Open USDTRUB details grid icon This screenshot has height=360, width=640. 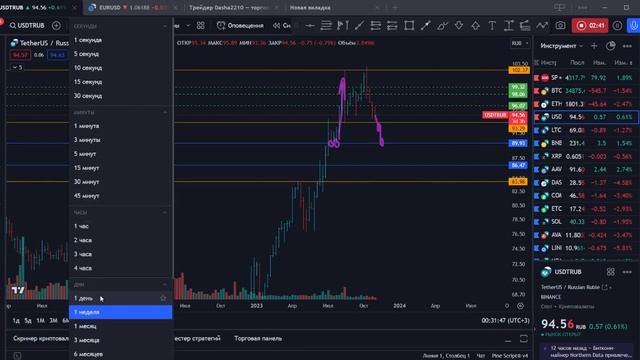(x=611, y=272)
